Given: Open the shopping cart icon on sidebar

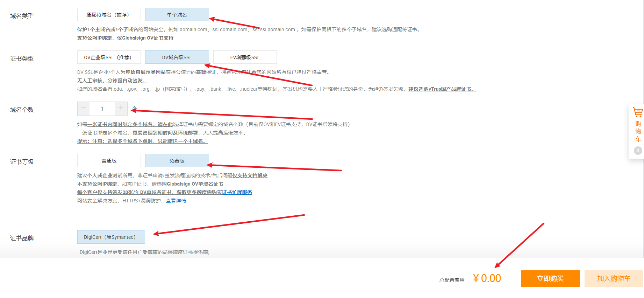Looking at the screenshot, I should click(638, 112).
